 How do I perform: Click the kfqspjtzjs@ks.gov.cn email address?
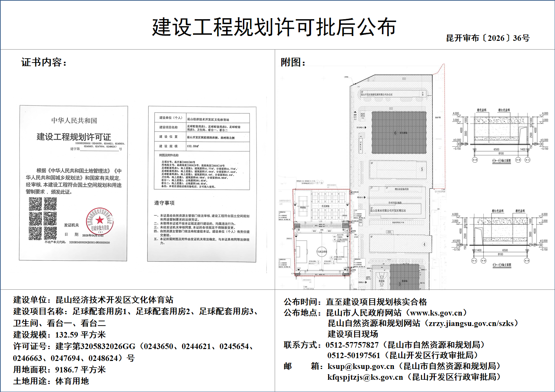(x=365, y=377)
